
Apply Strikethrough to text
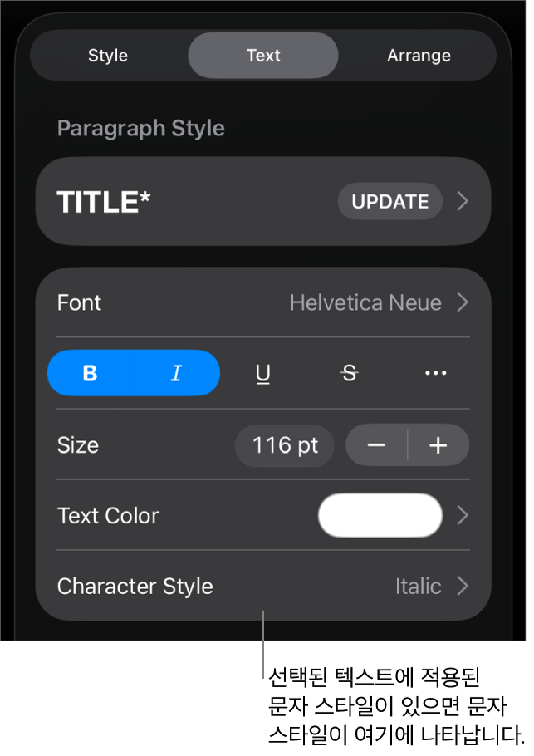pyautogui.click(x=350, y=374)
